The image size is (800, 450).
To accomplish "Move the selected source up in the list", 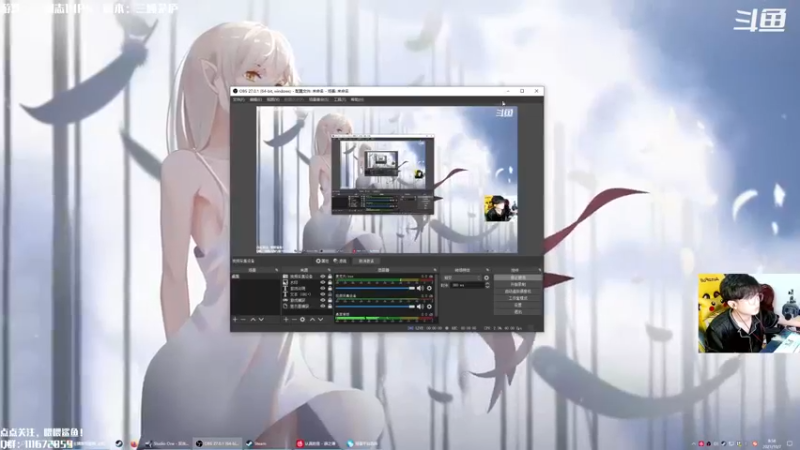I will 312,319.
